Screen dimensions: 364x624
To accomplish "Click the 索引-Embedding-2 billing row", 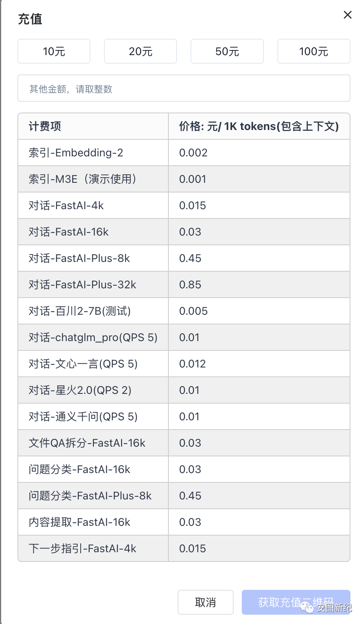I will click(76, 153).
